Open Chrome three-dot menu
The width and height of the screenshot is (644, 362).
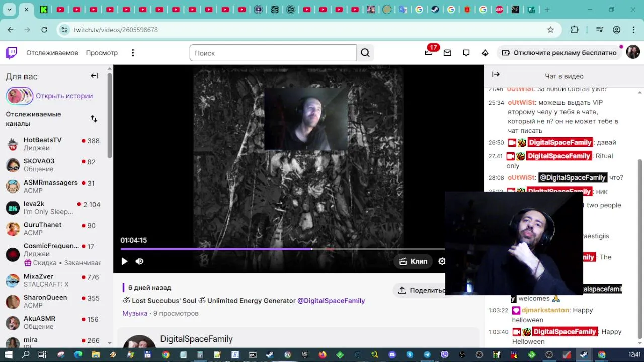click(x=633, y=30)
